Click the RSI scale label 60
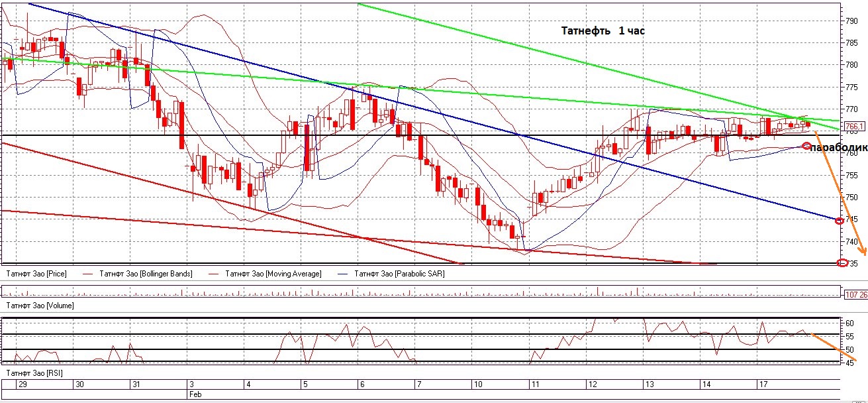The height and width of the screenshot is (403, 868). 849,323
